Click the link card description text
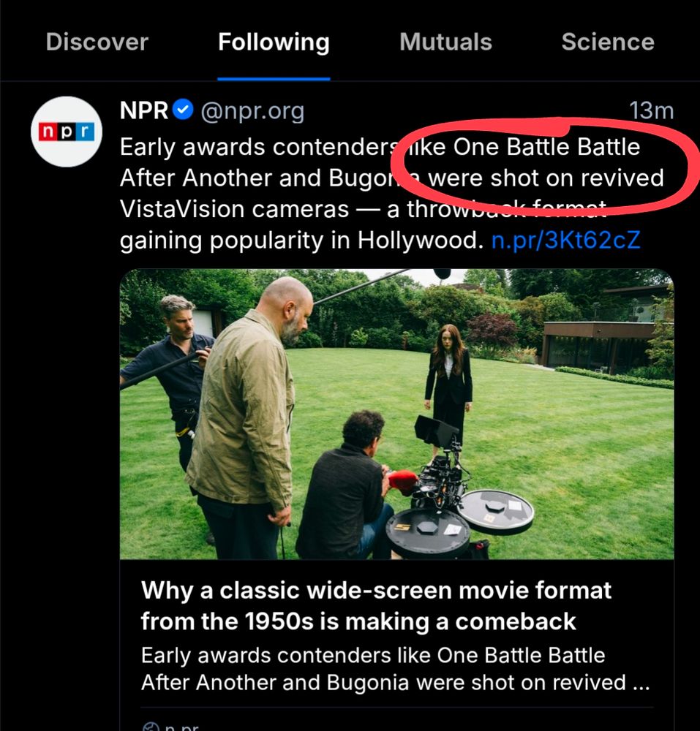 (395, 669)
